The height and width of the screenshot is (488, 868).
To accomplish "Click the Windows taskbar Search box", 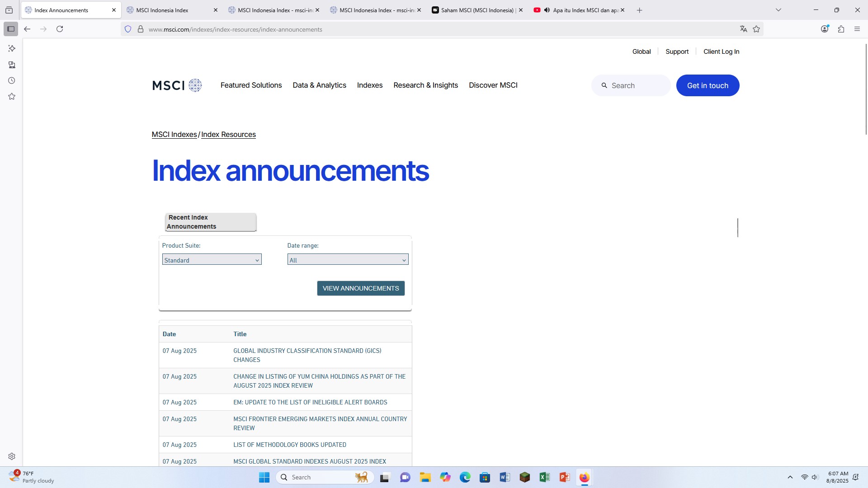I will [x=325, y=477].
